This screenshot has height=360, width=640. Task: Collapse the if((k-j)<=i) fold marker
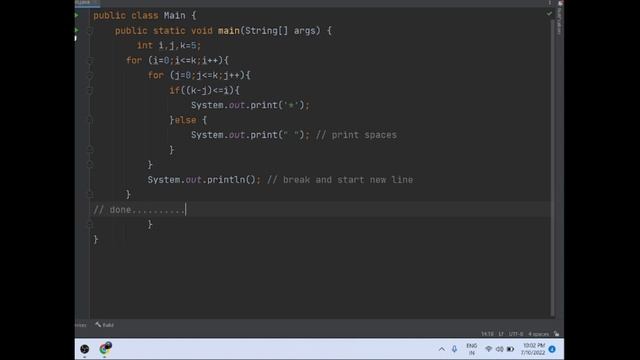[x=90, y=90]
